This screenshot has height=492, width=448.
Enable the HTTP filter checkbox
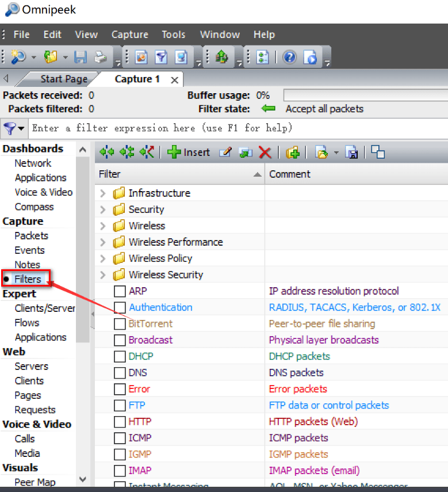click(120, 422)
